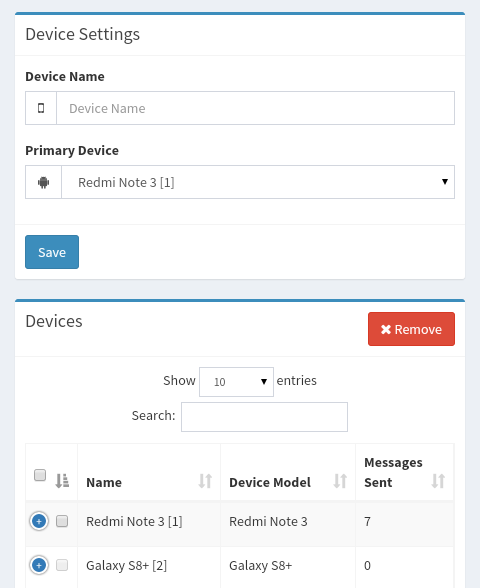The height and width of the screenshot is (588, 480).
Task: Focus the Device Name text field
Action: point(255,108)
